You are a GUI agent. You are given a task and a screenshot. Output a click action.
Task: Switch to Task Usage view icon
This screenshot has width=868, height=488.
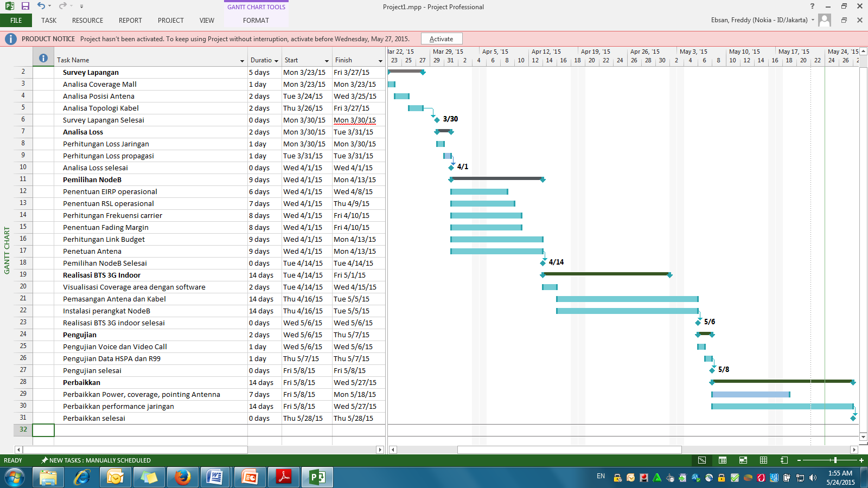point(723,460)
